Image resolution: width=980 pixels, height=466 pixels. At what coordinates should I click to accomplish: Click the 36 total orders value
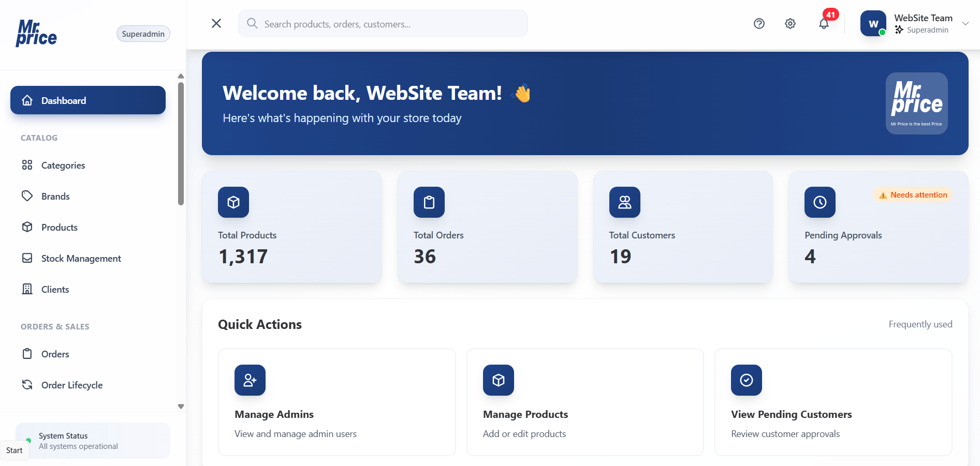click(425, 257)
